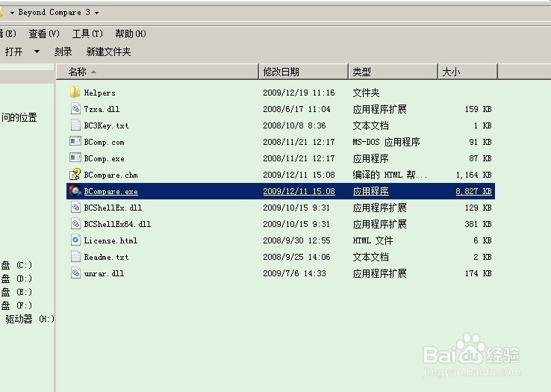Select the file name License.html
The image size is (551, 392).
(x=110, y=241)
